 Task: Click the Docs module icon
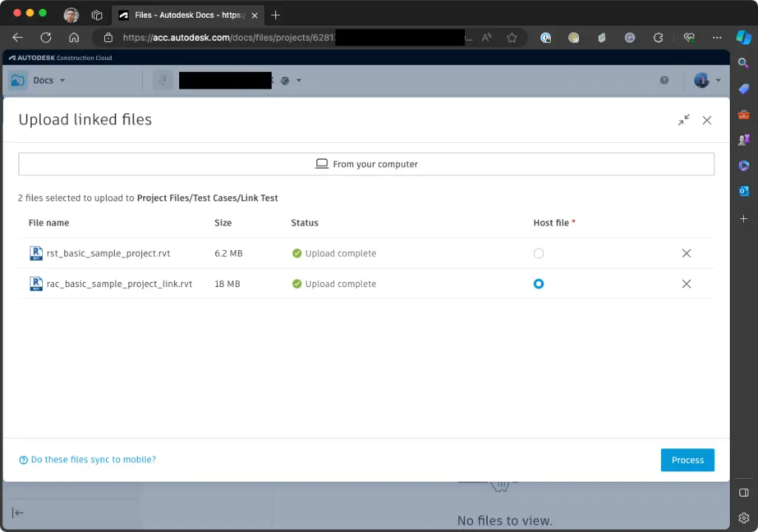18,80
